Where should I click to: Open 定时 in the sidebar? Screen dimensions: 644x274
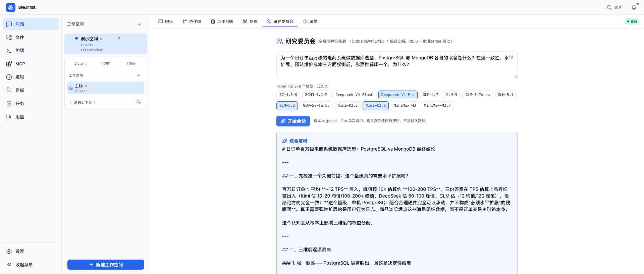tap(31, 77)
